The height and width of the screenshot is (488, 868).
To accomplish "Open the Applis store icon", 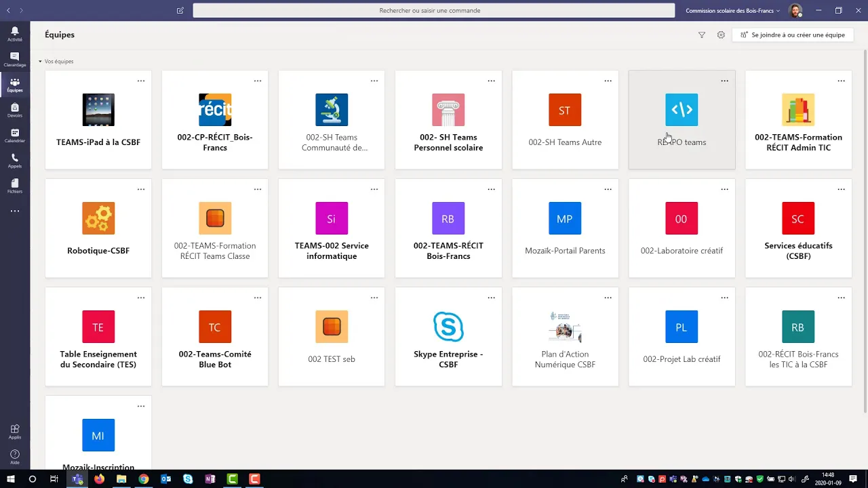I will pos(15,432).
